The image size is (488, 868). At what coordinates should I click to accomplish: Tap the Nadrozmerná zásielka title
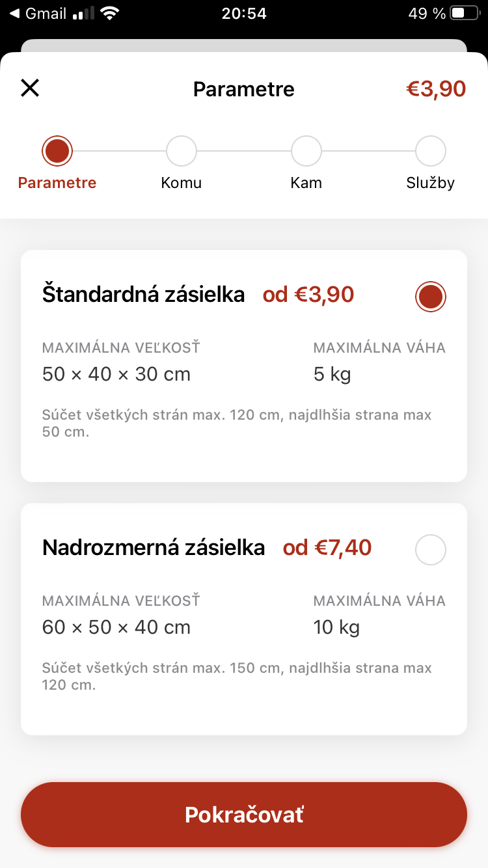[154, 548]
